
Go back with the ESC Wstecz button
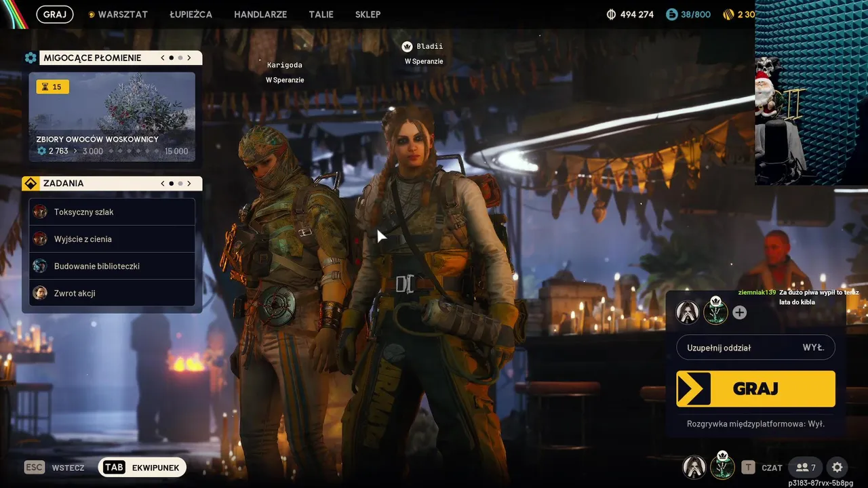pyautogui.click(x=55, y=467)
